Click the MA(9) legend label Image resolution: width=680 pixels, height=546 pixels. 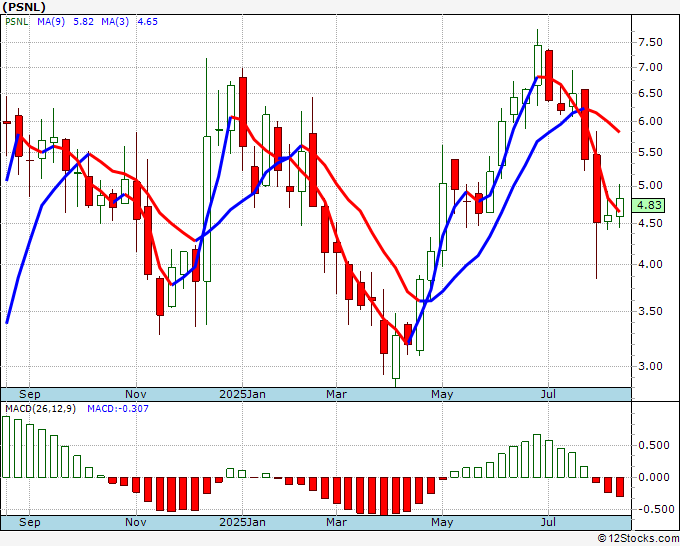(51, 22)
